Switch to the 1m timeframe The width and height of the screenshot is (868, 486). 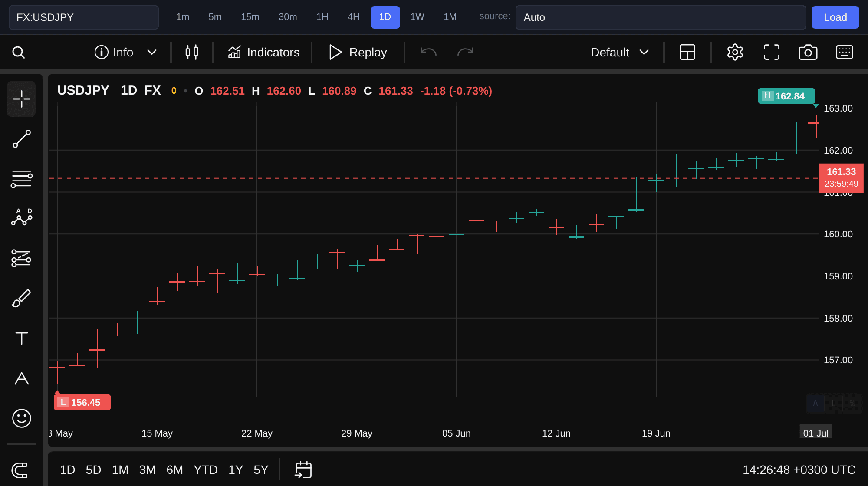pyautogui.click(x=183, y=17)
